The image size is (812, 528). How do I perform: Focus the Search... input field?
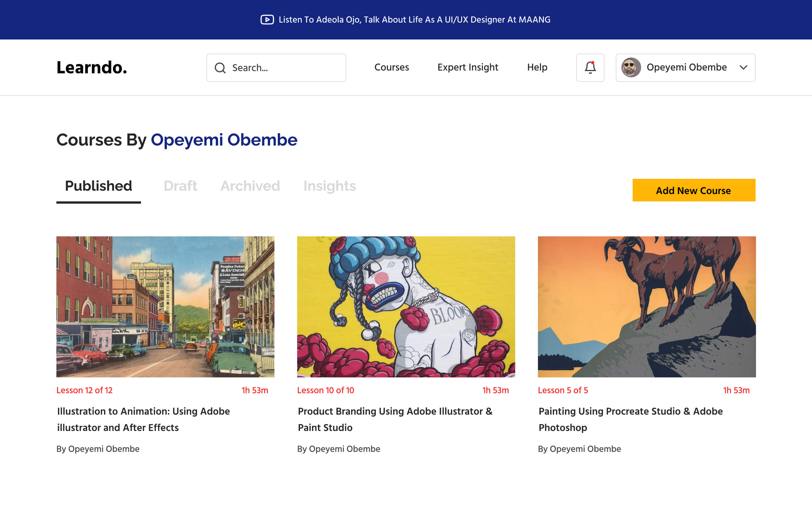tap(276, 68)
